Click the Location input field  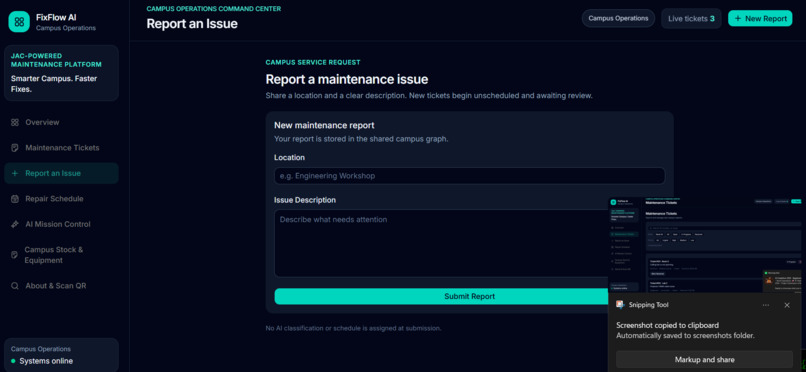[469, 176]
